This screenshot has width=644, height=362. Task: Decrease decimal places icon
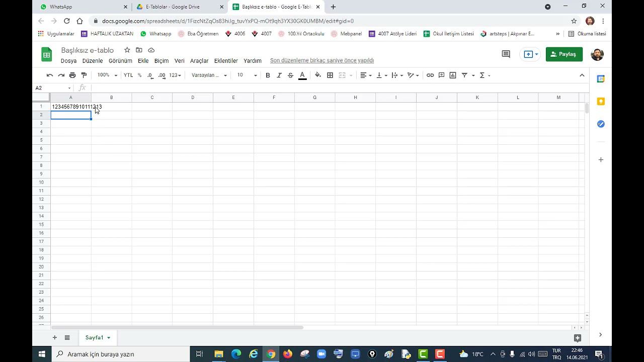[150, 75]
